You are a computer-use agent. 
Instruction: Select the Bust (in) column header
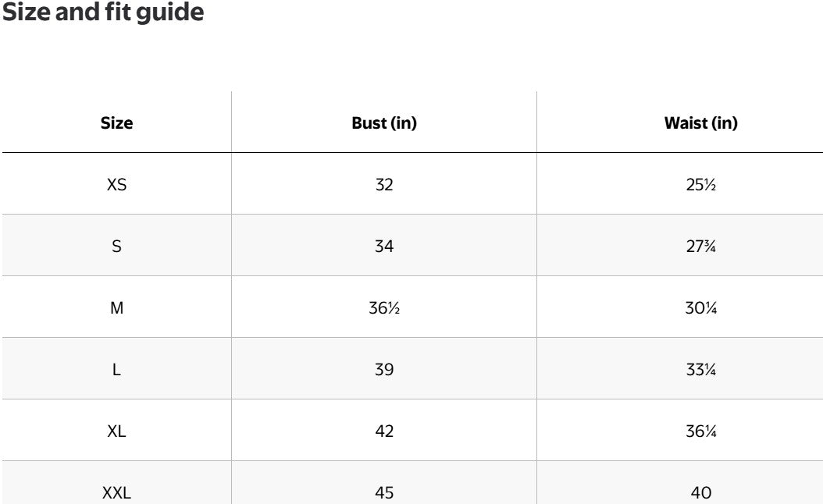point(384,123)
